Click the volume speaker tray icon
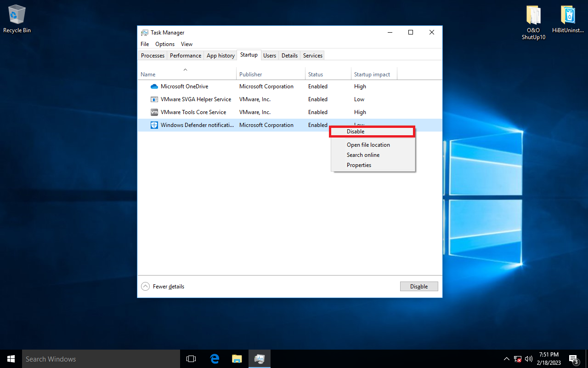 tap(529, 359)
